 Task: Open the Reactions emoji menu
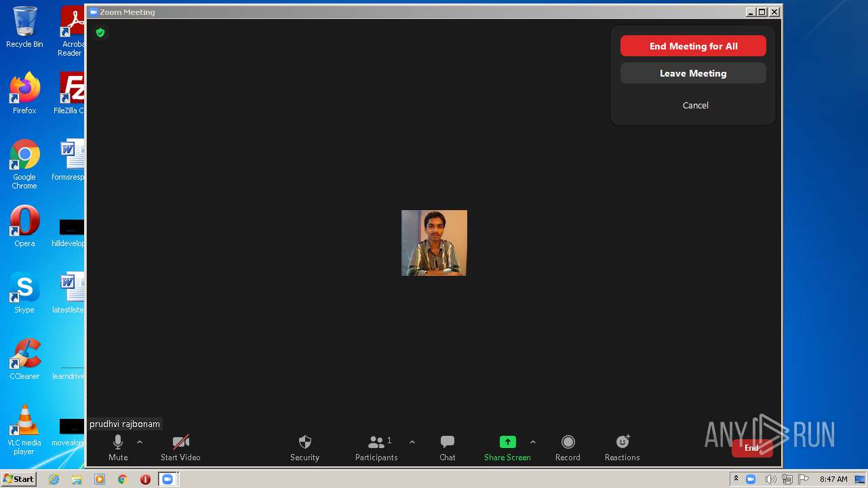[x=622, y=448]
